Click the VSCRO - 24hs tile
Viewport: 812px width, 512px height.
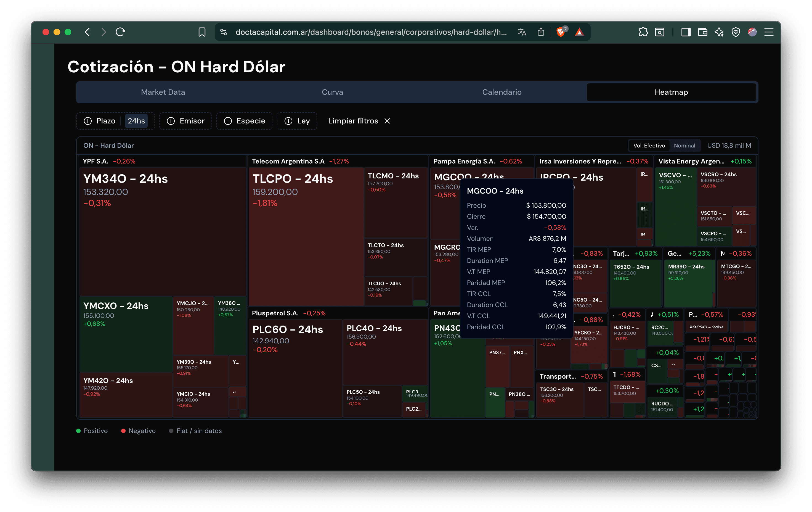(726, 187)
